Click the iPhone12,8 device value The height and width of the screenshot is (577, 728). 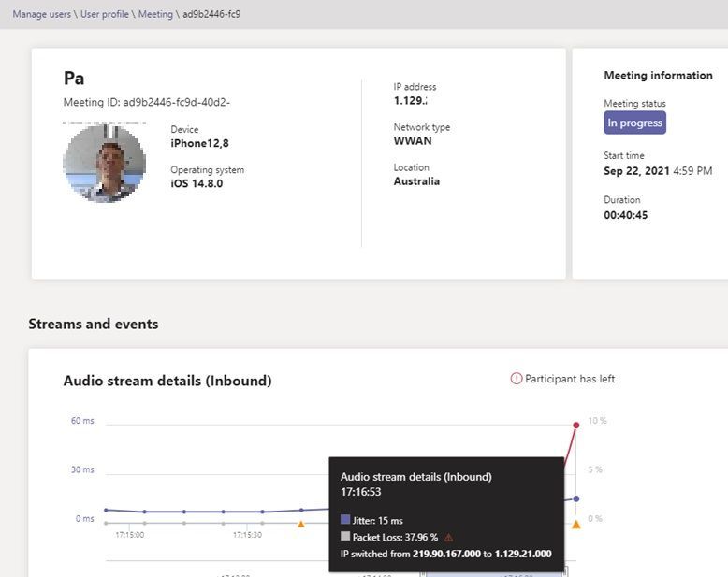click(x=199, y=143)
